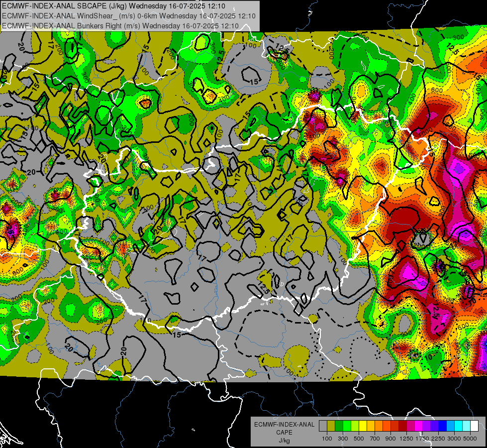Click legend title ECMWF-INDEX-ANAL beside color bar

coord(284,425)
